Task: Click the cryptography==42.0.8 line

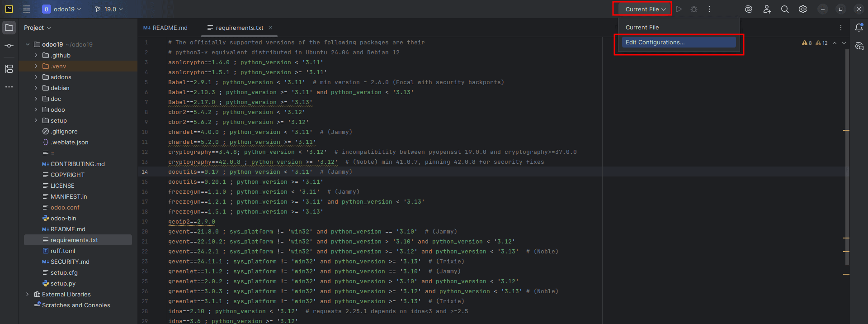Action: [x=356, y=162]
